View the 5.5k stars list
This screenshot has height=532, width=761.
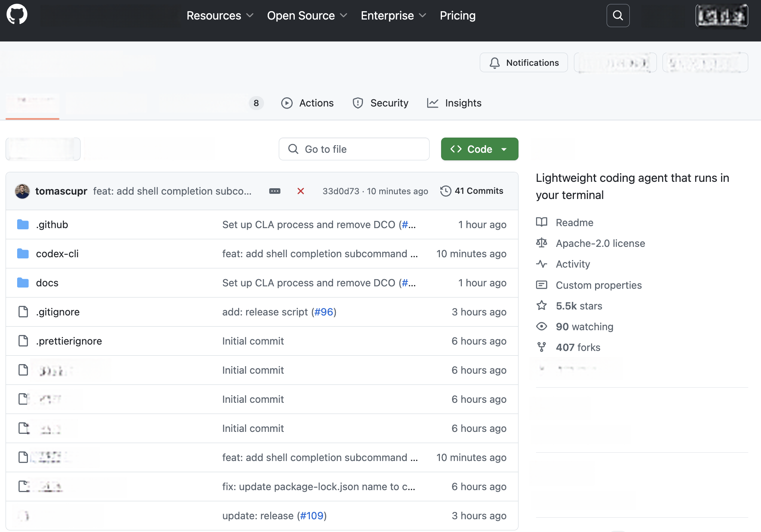(579, 306)
